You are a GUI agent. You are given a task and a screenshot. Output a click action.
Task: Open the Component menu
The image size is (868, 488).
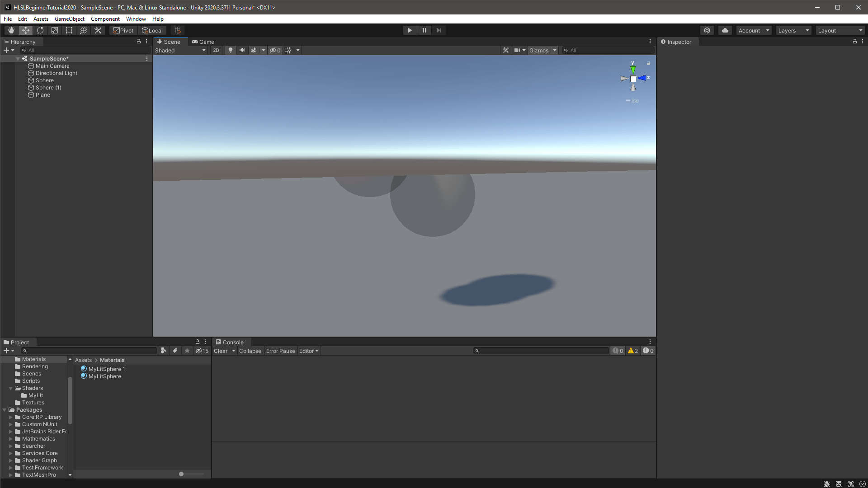105,19
